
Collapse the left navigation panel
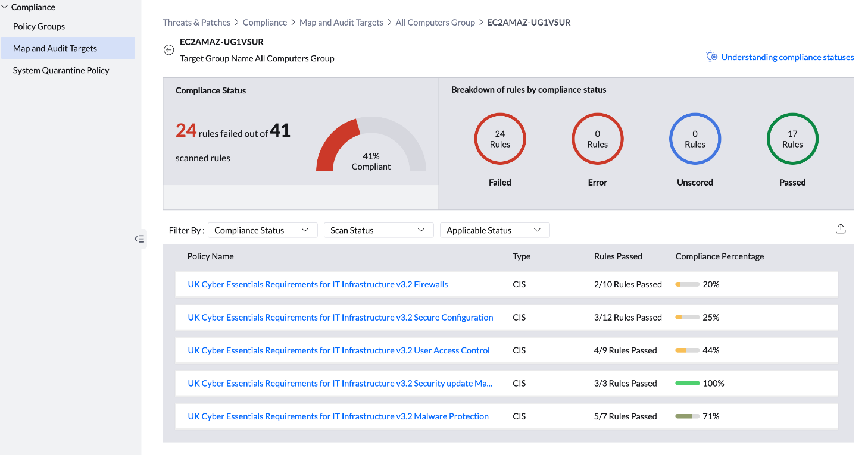(139, 239)
